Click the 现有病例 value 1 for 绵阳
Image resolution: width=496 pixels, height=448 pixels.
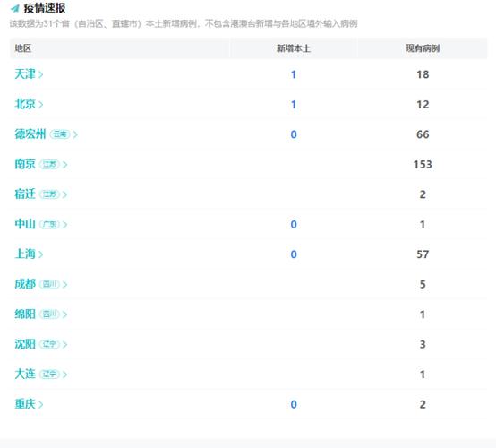pos(423,314)
